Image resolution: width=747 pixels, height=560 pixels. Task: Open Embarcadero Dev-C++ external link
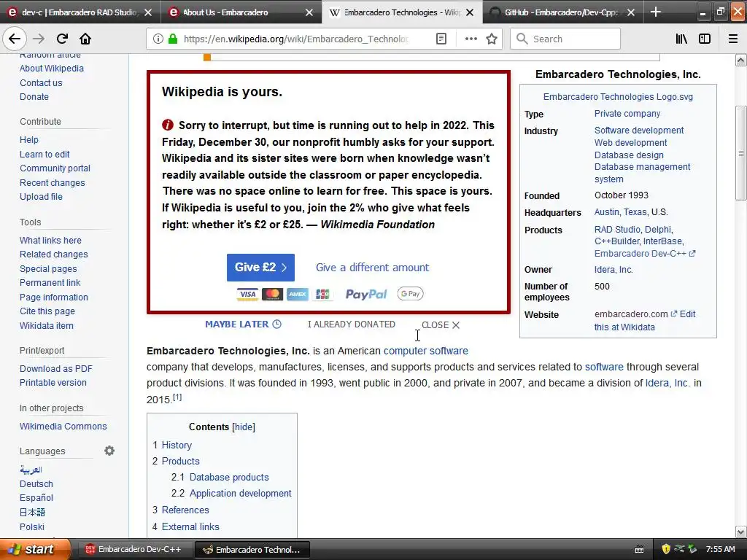[645, 254]
